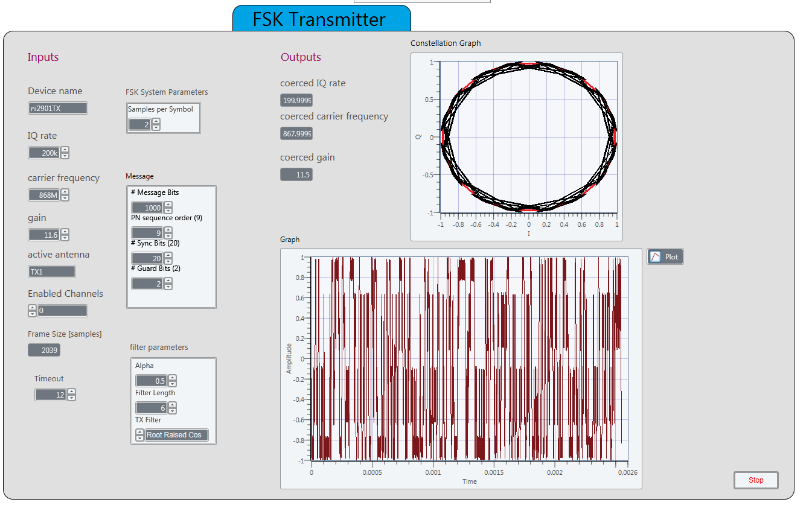Click the Frame Size value 2039
The width and height of the screenshot is (812, 505).
[x=44, y=350]
